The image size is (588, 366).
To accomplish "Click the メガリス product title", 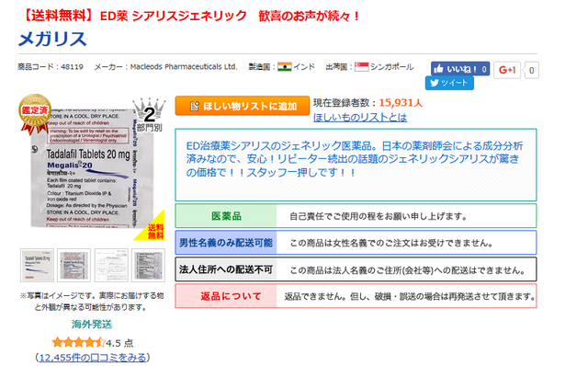I will 52,40.
